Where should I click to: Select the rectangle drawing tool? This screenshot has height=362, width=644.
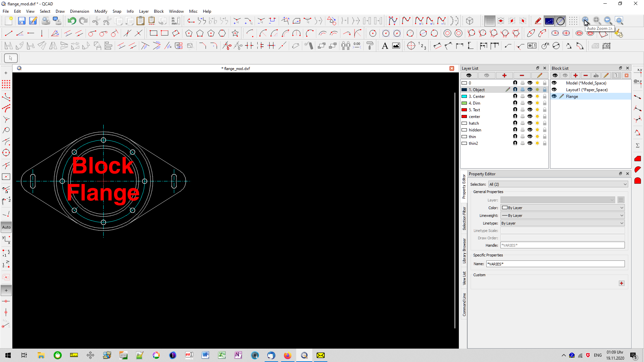(x=153, y=33)
